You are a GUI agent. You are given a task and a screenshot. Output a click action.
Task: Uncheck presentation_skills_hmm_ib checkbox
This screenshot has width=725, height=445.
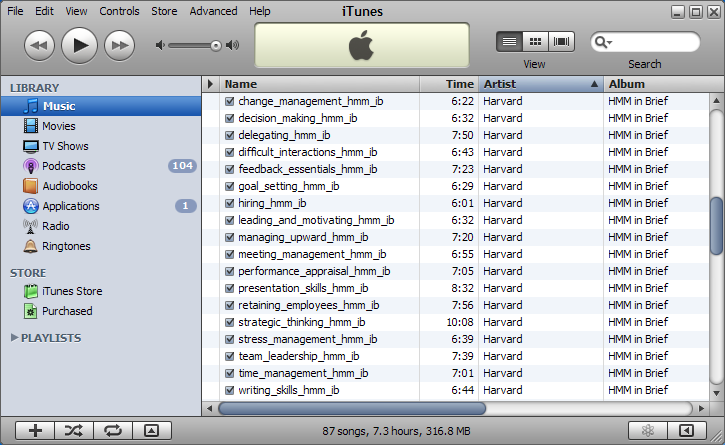(229, 288)
